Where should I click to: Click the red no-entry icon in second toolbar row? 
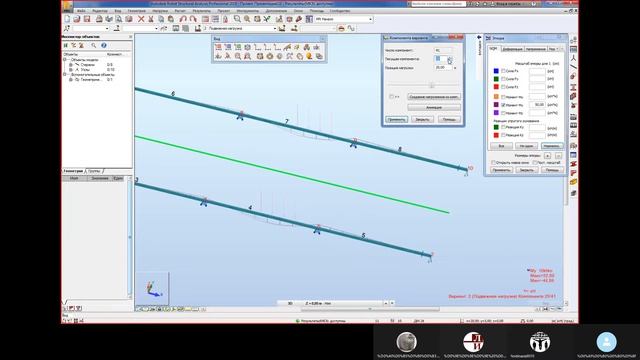tap(341, 28)
